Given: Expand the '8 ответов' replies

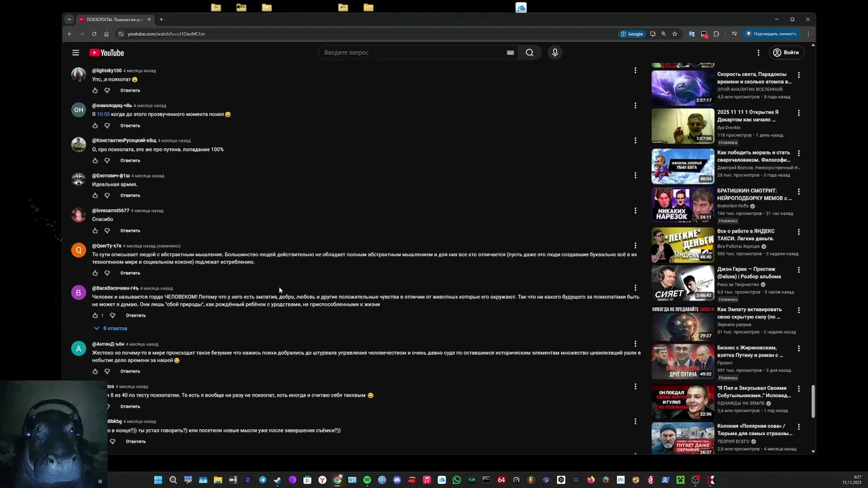Looking at the screenshot, I should 111,328.
